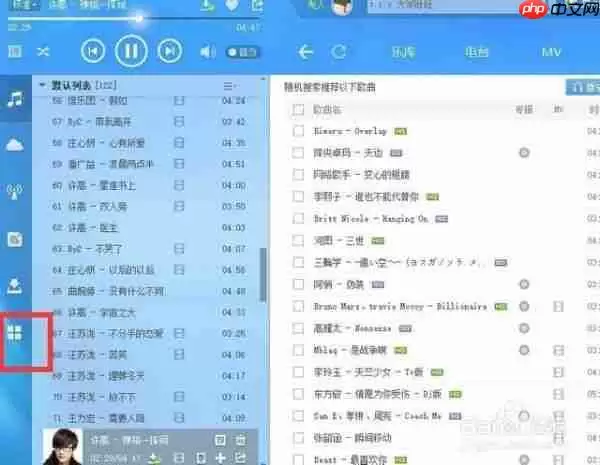The height and width of the screenshot is (465, 600).
Task: Toggle the sound effect switch beside volume
Action: coord(243,52)
